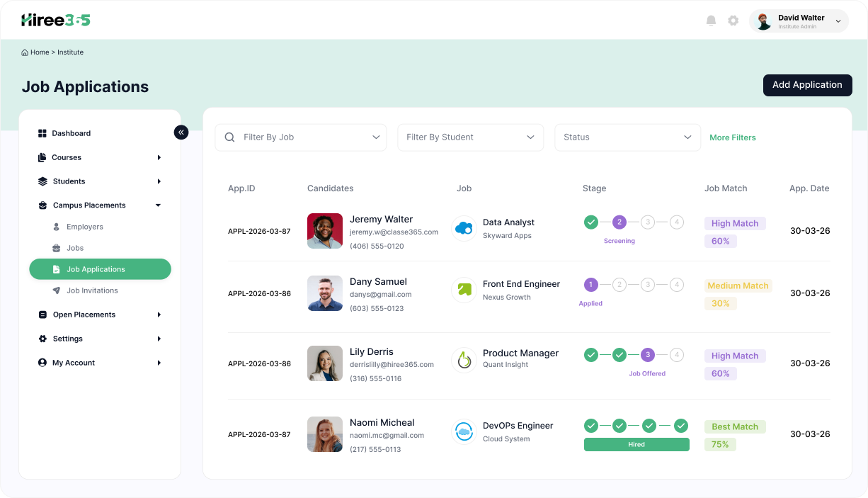868x498 pixels.
Task: Open the Filter By Job dropdown chevron
Action: point(376,137)
